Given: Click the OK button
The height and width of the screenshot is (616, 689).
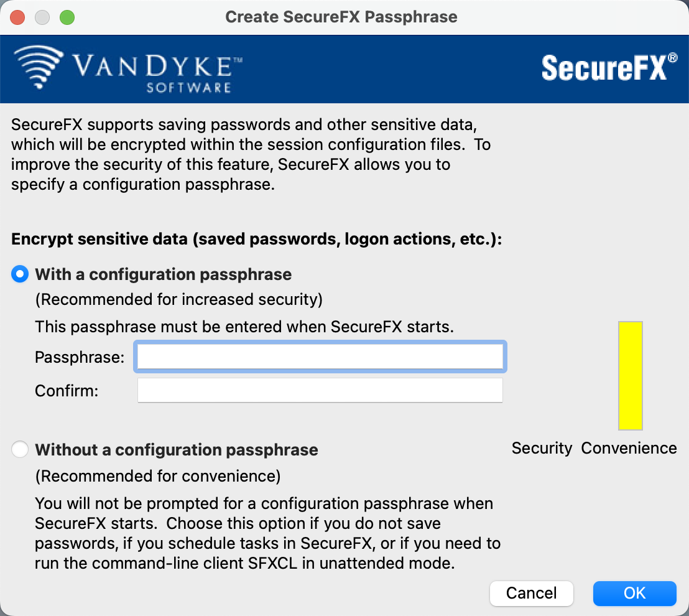Looking at the screenshot, I should click(x=634, y=593).
